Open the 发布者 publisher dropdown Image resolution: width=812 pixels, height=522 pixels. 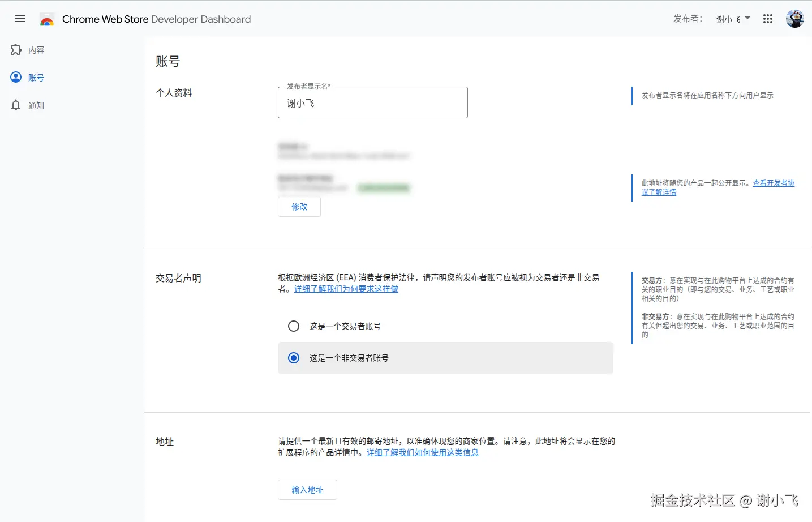(733, 19)
